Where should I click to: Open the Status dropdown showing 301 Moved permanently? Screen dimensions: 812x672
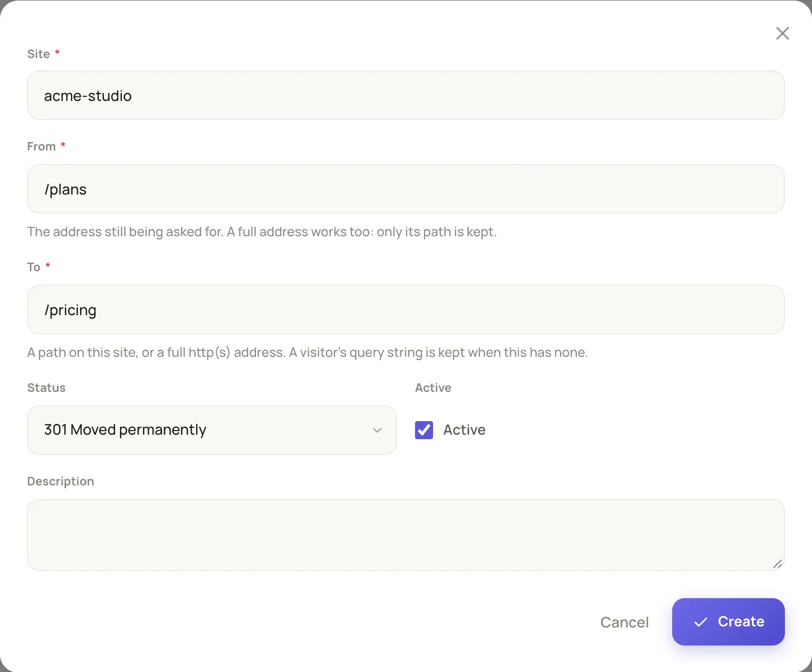coord(212,430)
